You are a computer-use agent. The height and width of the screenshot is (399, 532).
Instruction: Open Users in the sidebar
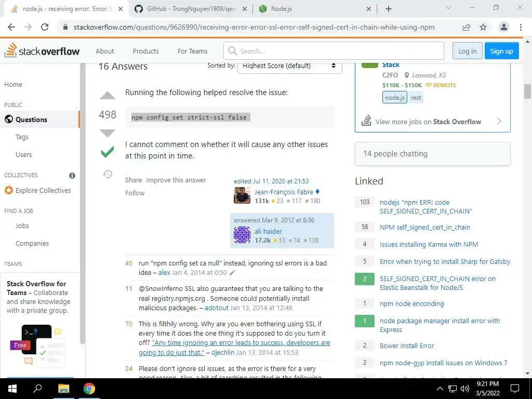pyautogui.click(x=23, y=155)
